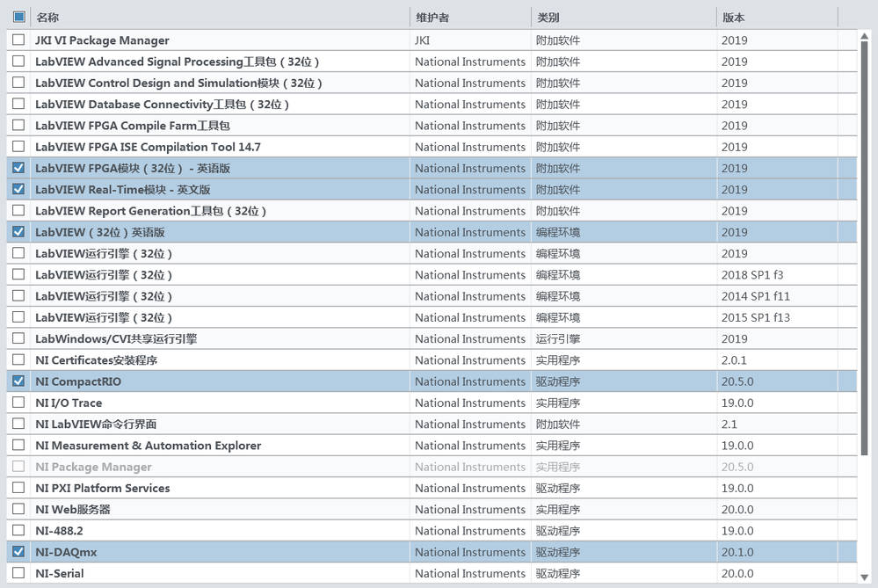Sort by the 版本 column header

click(x=734, y=18)
